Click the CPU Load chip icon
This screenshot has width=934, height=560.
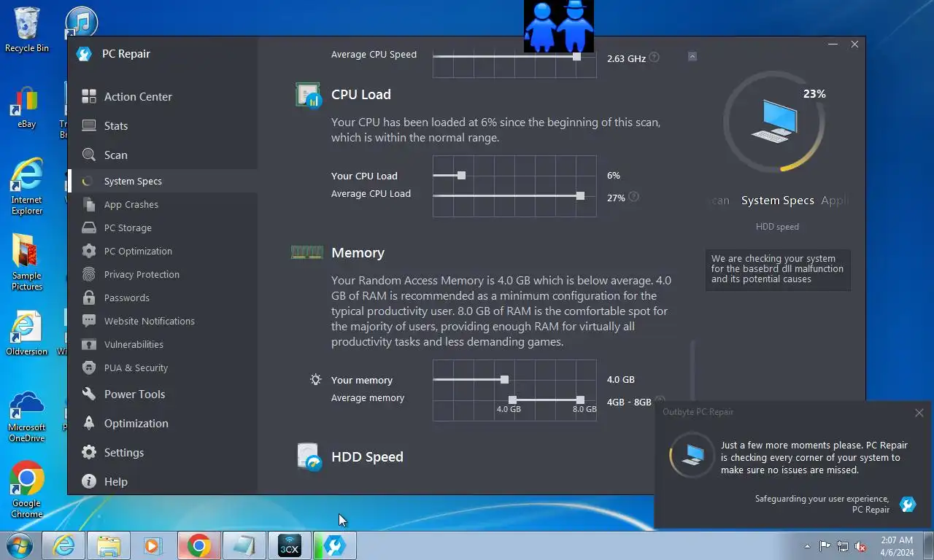click(x=308, y=95)
